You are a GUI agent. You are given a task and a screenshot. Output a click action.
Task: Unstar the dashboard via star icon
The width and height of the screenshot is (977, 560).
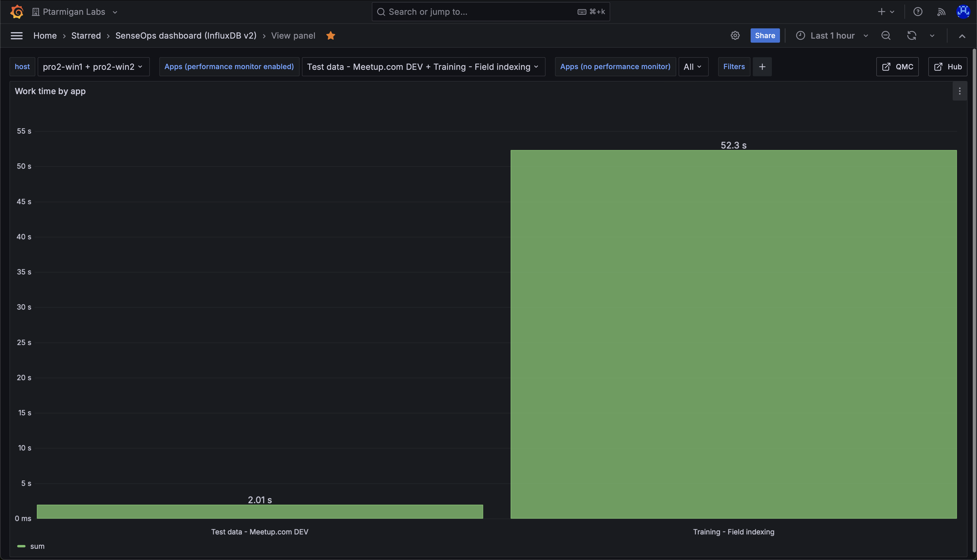330,36
